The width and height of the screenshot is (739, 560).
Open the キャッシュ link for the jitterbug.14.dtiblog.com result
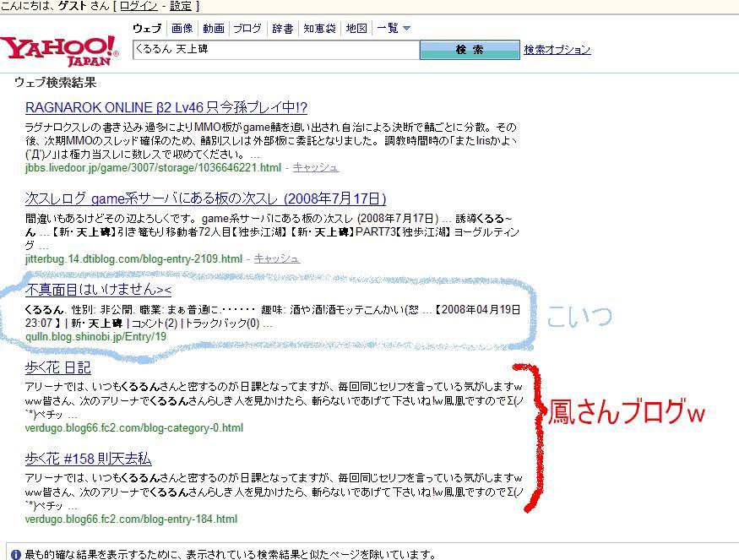click(x=277, y=258)
